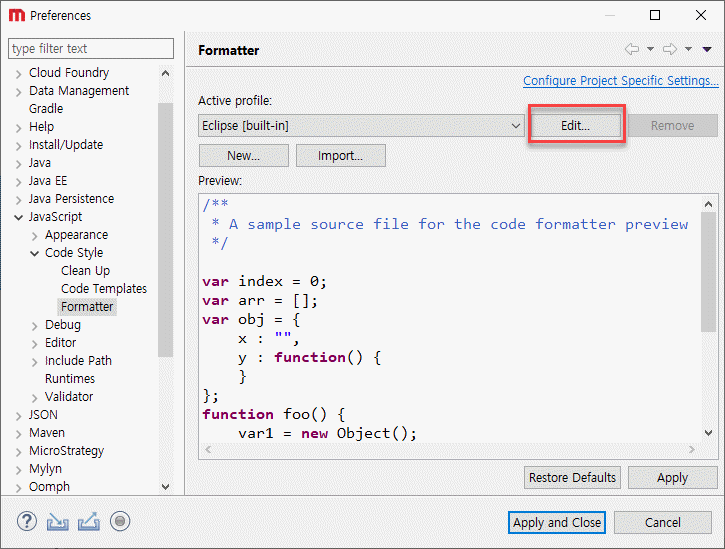
Task: Click the preview vertical scrollbar thumb
Action: [708, 272]
